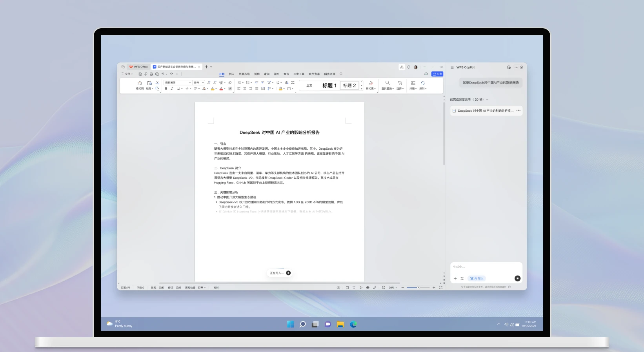Click the print icon in quick access bar
The width and height of the screenshot is (644, 352).
(x=151, y=74)
